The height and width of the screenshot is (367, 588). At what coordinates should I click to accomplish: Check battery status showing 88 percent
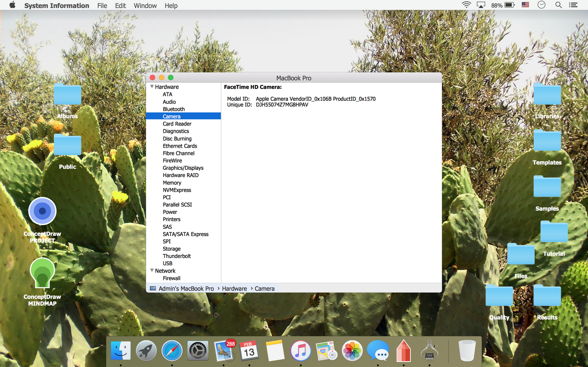(x=503, y=5)
